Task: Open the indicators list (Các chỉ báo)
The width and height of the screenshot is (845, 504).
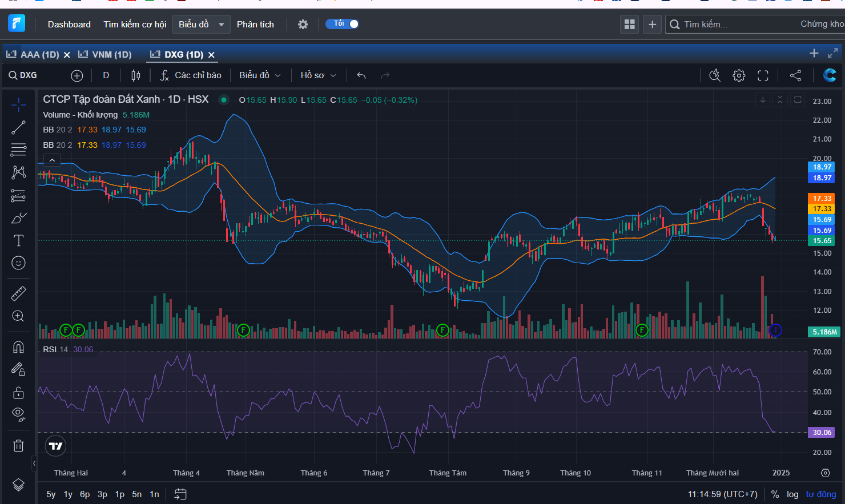Action: 191,75
